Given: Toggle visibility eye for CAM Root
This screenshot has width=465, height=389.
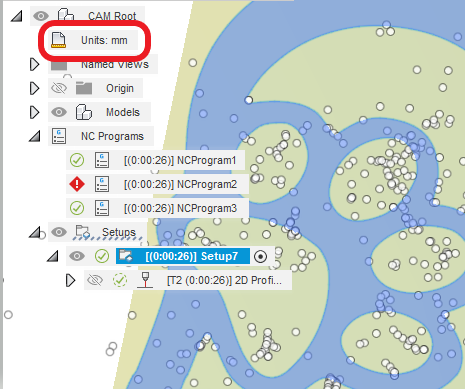Looking at the screenshot, I should click(41, 16).
